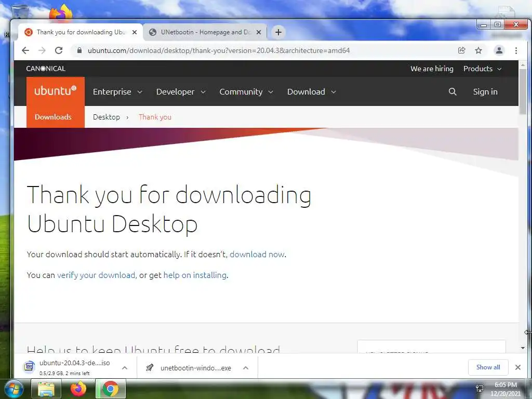Viewport: 532px width, 399px height.
Task: Click the scrollbar up arrow
Action: [523, 64]
